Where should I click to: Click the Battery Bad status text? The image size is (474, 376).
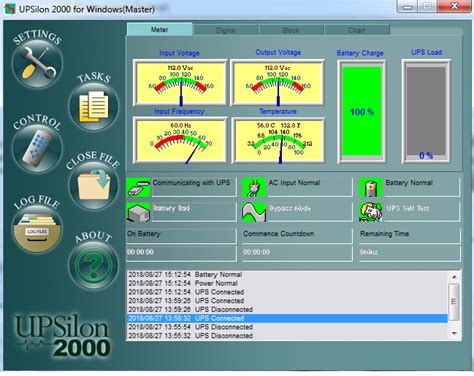pyautogui.click(x=171, y=208)
